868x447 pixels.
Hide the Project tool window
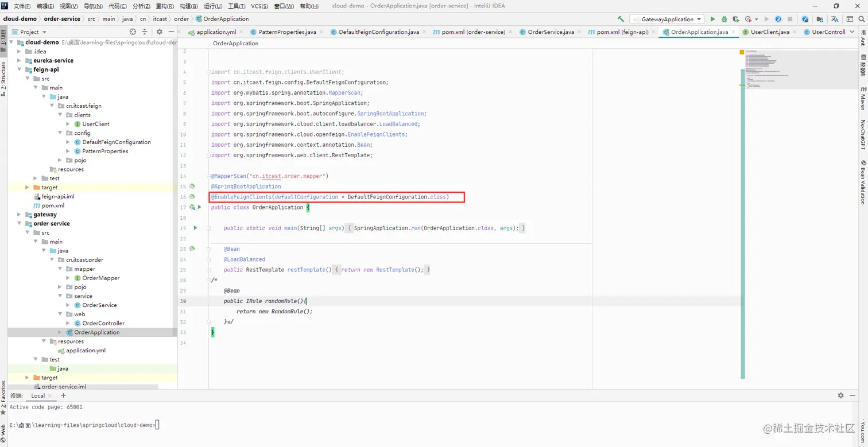(171, 32)
